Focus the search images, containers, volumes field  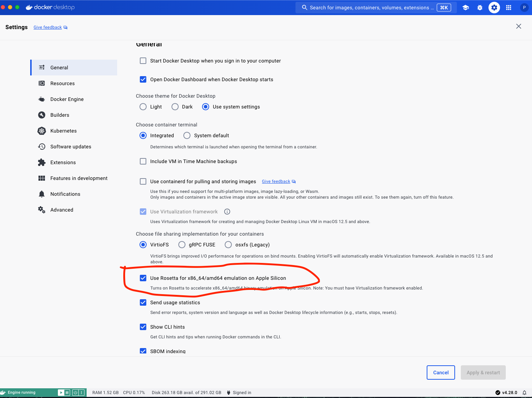point(376,8)
